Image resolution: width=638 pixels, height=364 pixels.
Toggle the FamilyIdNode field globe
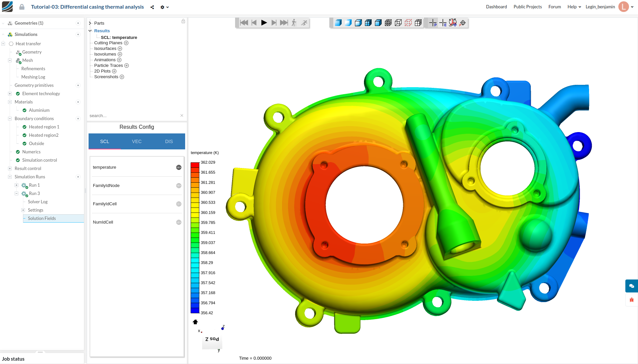(x=179, y=186)
